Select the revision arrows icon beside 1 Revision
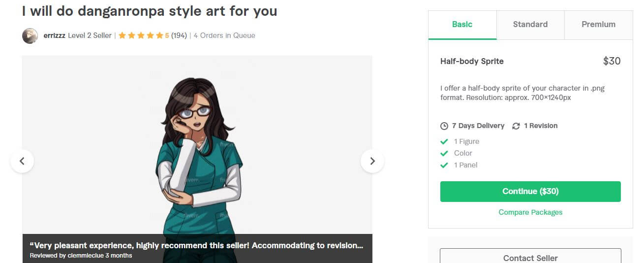 [x=516, y=126]
